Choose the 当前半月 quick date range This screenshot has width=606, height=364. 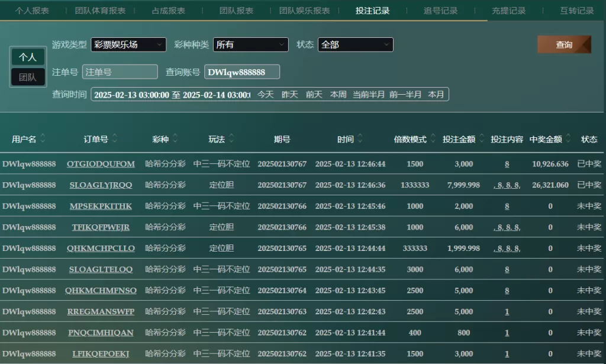point(369,95)
